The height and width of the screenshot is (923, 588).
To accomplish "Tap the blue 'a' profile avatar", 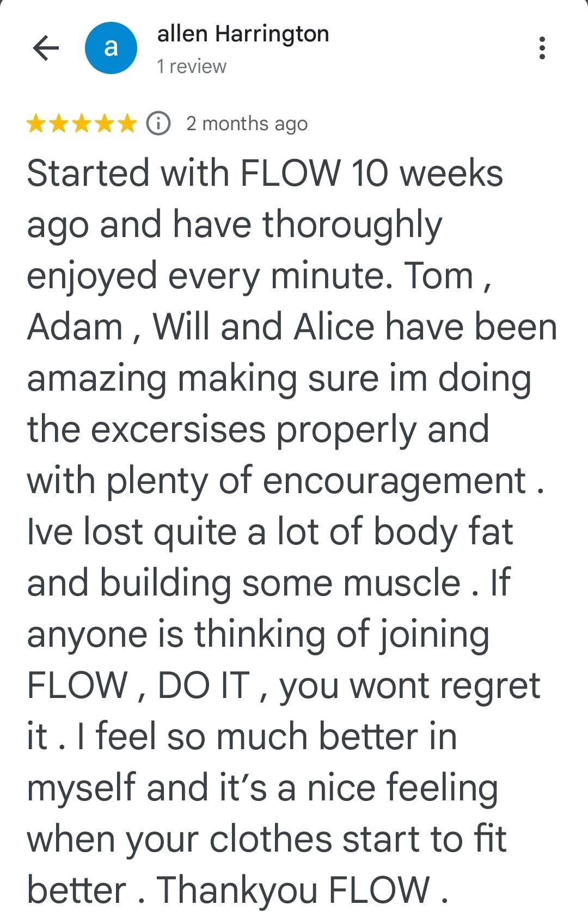I will [x=111, y=48].
